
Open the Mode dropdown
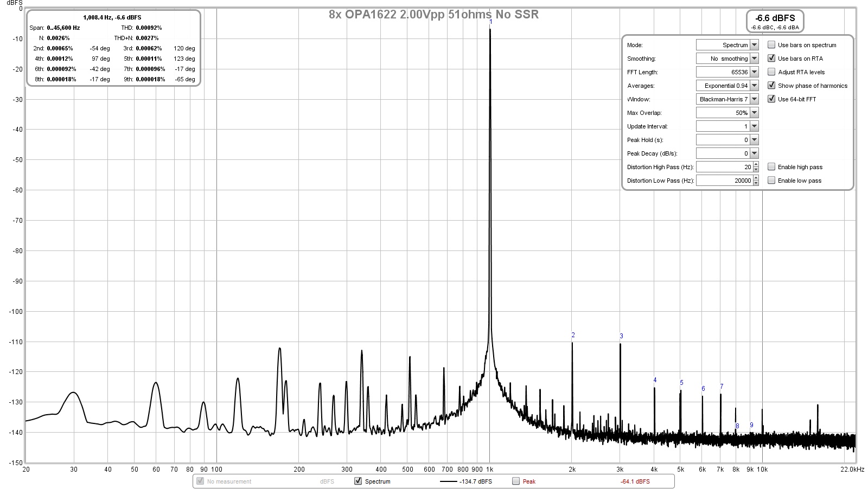coord(754,45)
